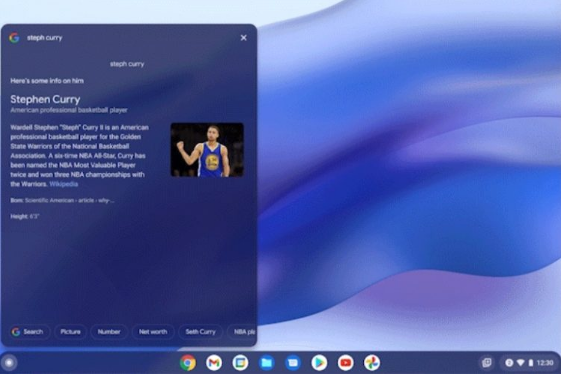Tap the Net worth chip

(153, 332)
